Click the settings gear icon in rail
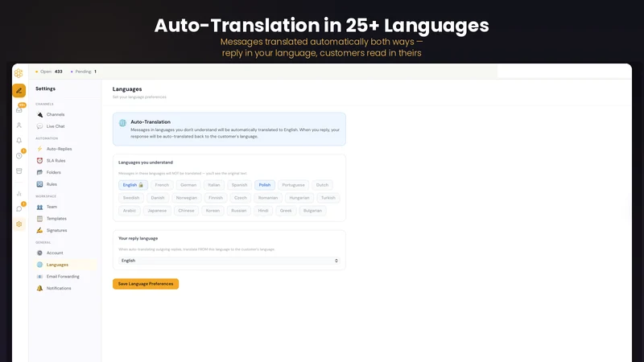This screenshot has height=362, width=644. pos(19,224)
